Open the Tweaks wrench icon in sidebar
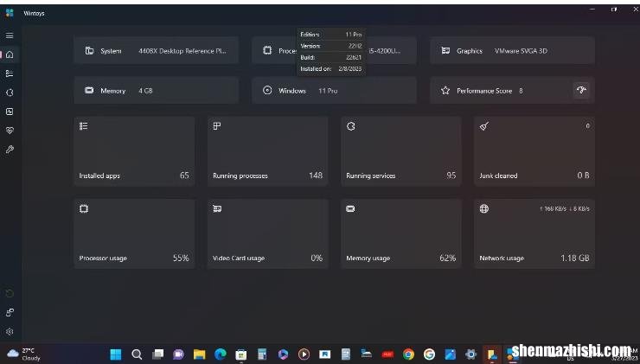Image resolution: width=640 pixels, height=364 pixels. click(10, 150)
